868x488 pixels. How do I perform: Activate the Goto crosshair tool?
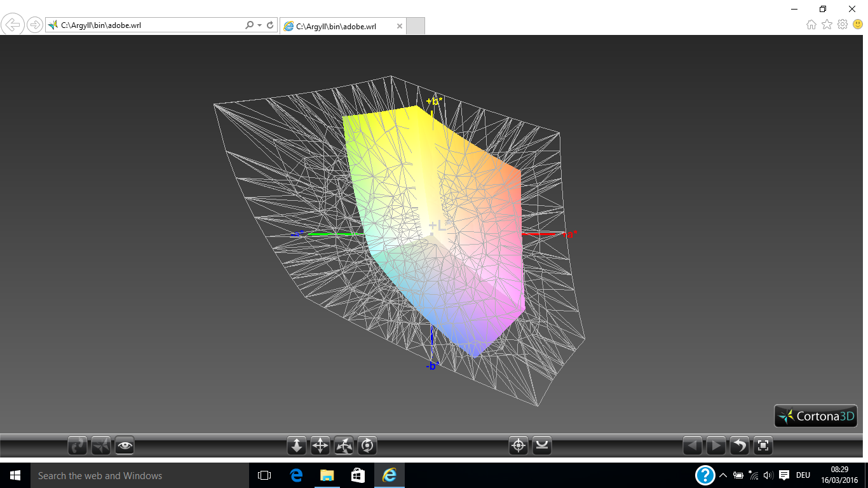tap(519, 446)
